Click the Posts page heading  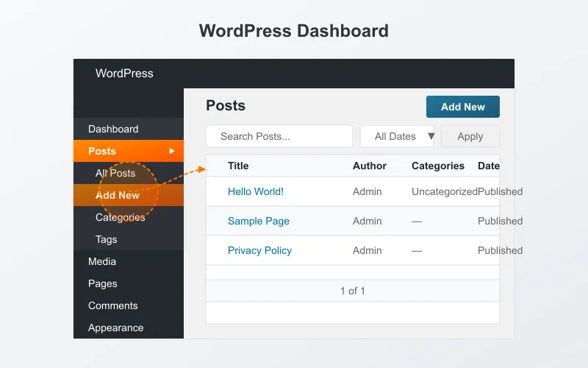click(x=226, y=105)
